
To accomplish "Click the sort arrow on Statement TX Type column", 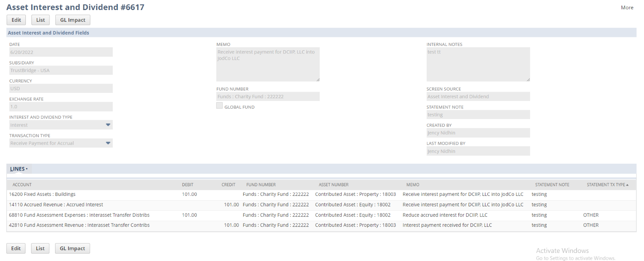I will click(627, 185).
